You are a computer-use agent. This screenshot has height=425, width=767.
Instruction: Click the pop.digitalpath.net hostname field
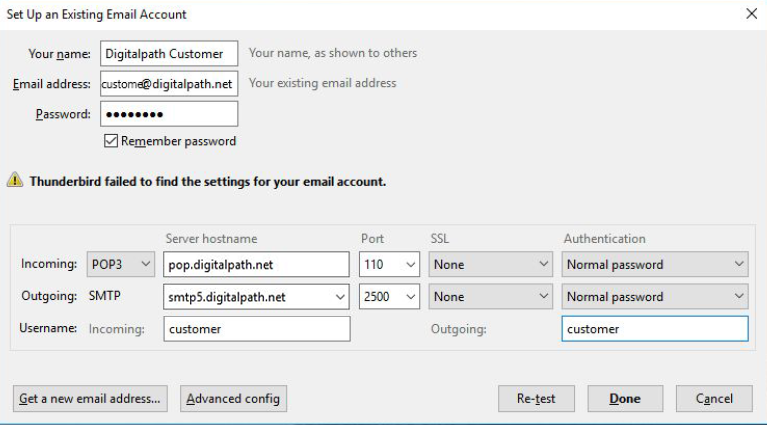tap(256, 265)
